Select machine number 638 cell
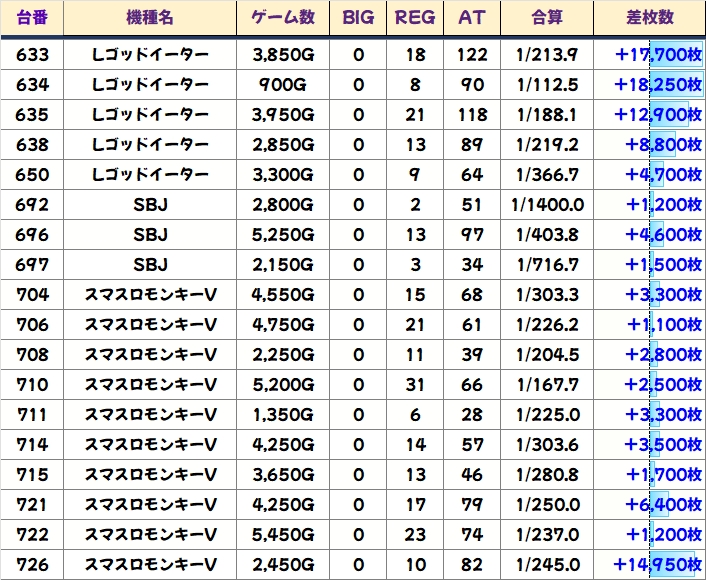Screen dimensions: 706x580 [x=32, y=145]
